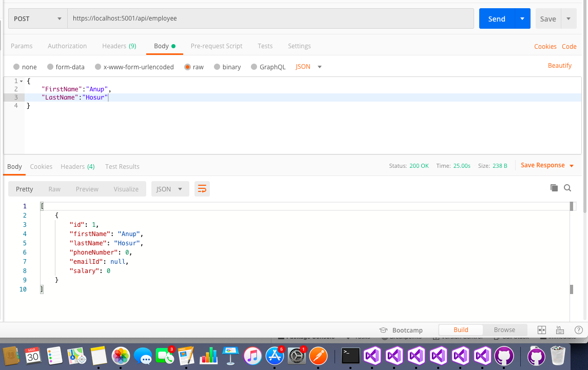Screen dimensions: 588x370
Task: Collapse the JSON block at line 1
Action: pos(22,81)
